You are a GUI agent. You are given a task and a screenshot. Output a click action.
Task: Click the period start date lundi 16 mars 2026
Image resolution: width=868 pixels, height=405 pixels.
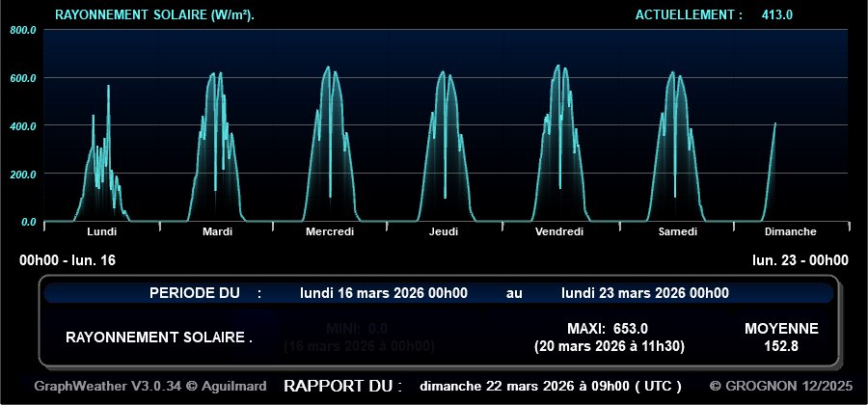(384, 293)
